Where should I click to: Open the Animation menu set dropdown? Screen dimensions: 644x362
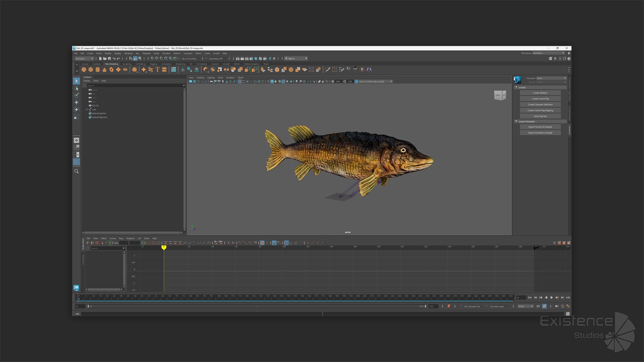coord(84,58)
